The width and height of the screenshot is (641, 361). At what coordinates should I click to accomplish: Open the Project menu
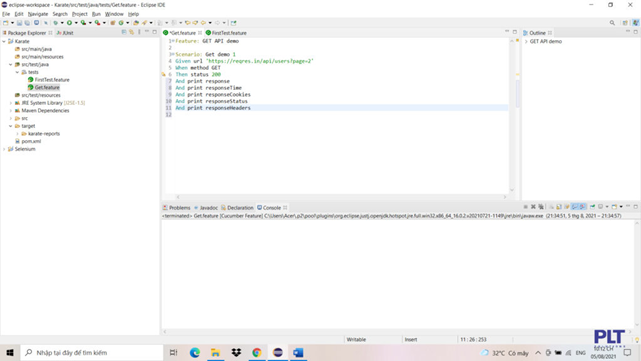[80, 14]
